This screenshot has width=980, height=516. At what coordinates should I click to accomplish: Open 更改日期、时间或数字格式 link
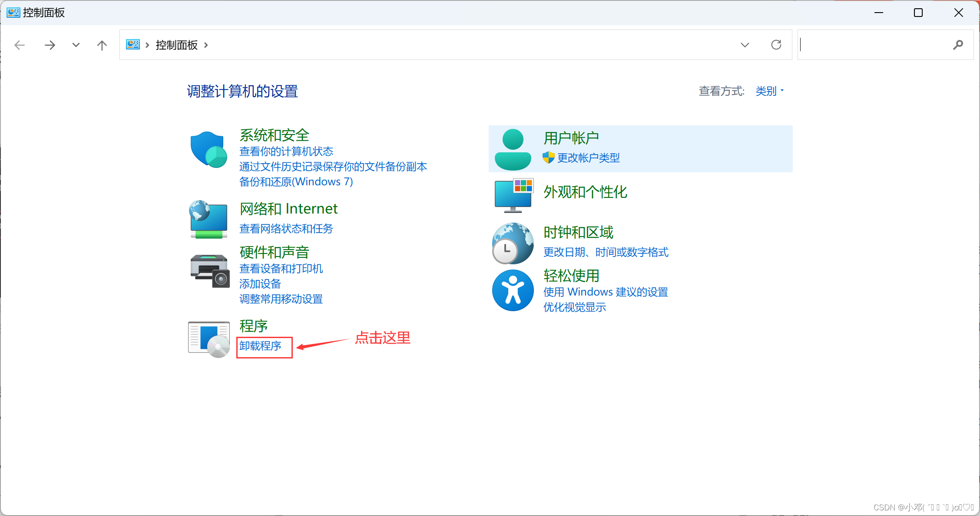606,252
